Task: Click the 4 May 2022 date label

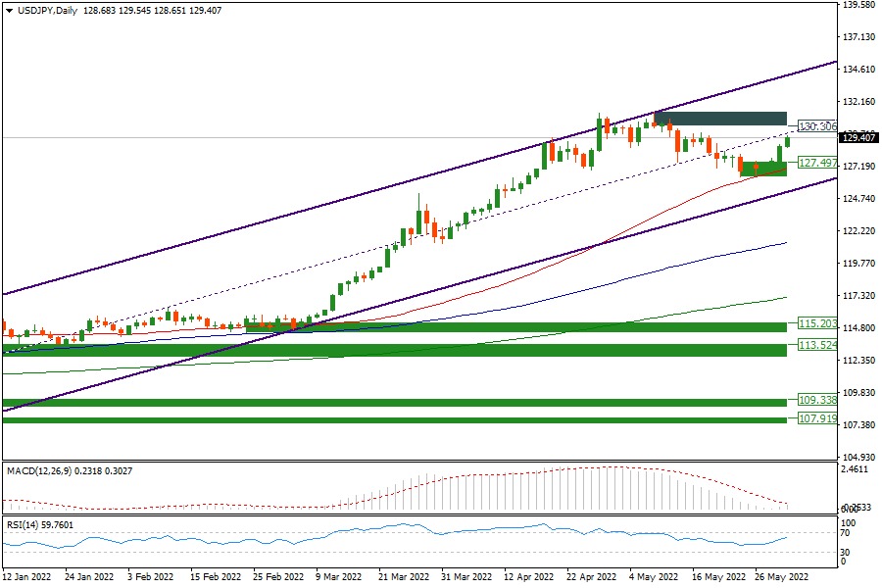Action: point(655,577)
